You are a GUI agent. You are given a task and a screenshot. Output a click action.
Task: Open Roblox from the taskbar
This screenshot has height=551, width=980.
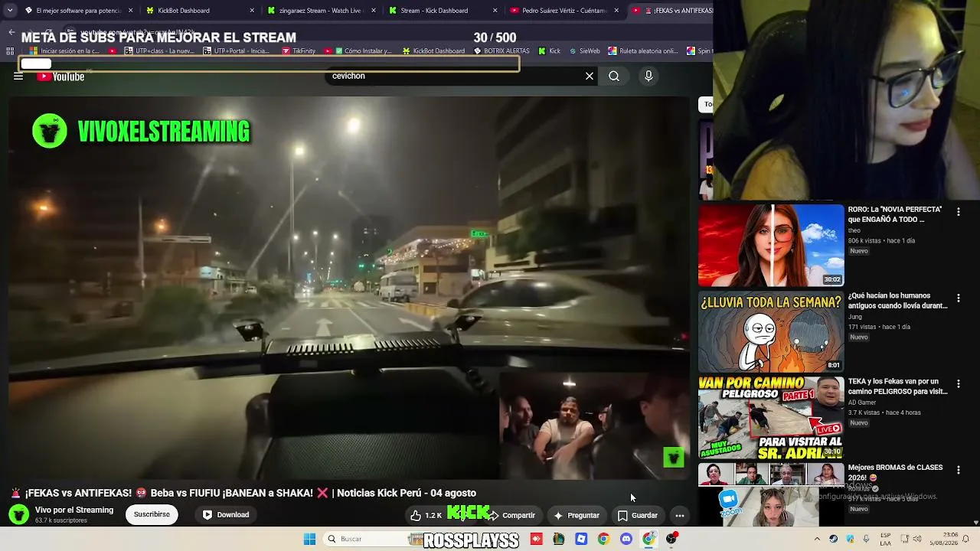581,539
